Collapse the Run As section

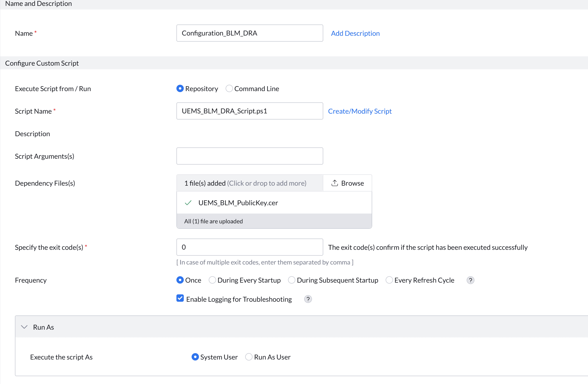[x=24, y=327]
